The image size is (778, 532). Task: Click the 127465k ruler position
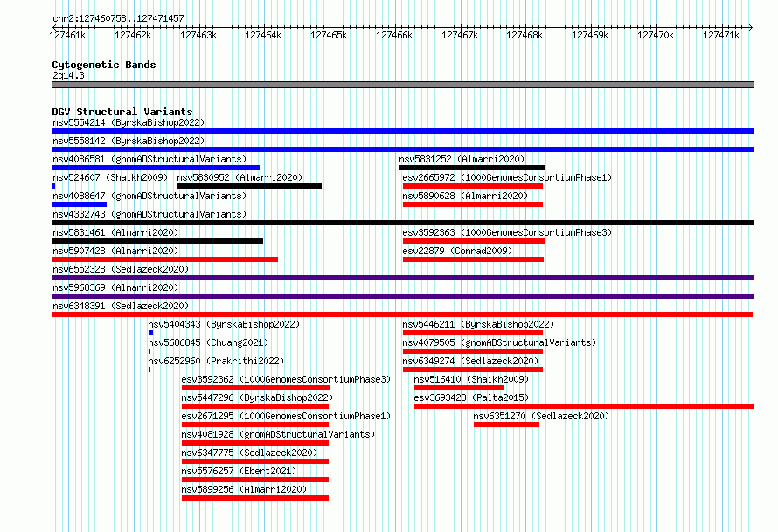coord(329,35)
